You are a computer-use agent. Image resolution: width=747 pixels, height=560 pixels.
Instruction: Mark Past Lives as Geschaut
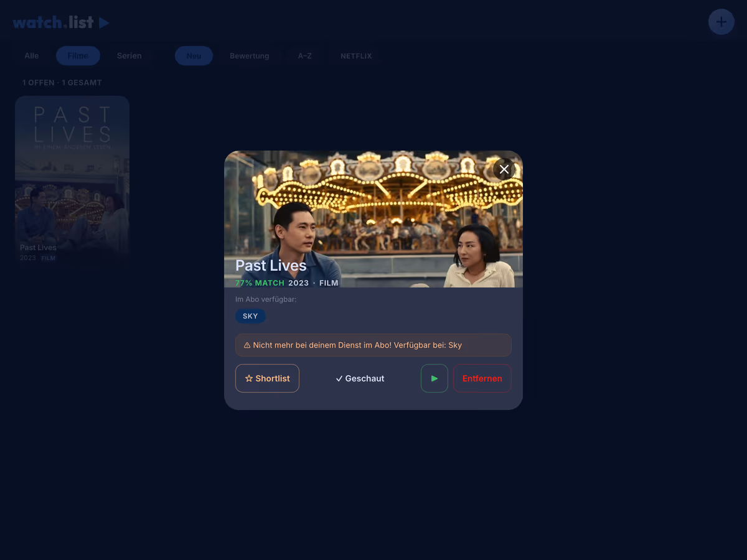tap(360, 378)
